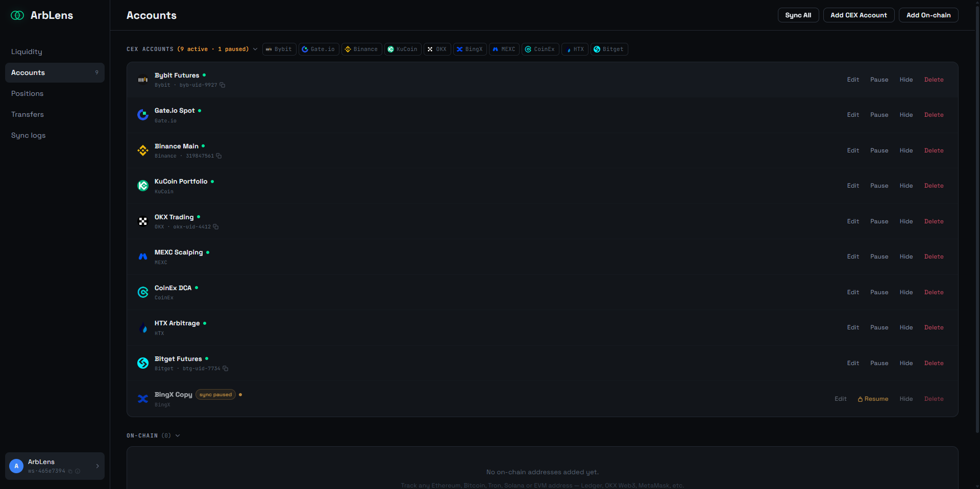Click the Sync All button
Image resolution: width=980 pixels, height=489 pixels.
[x=798, y=15]
